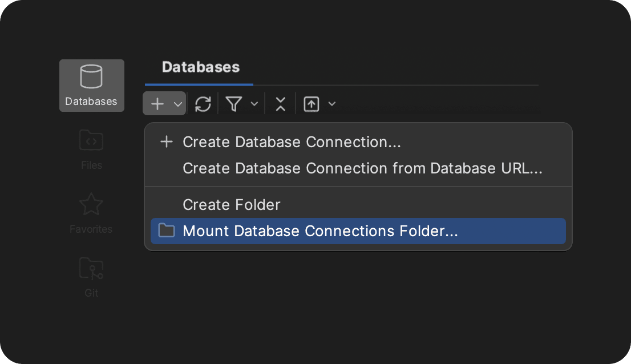Open Favorites via the star icon

91,204
